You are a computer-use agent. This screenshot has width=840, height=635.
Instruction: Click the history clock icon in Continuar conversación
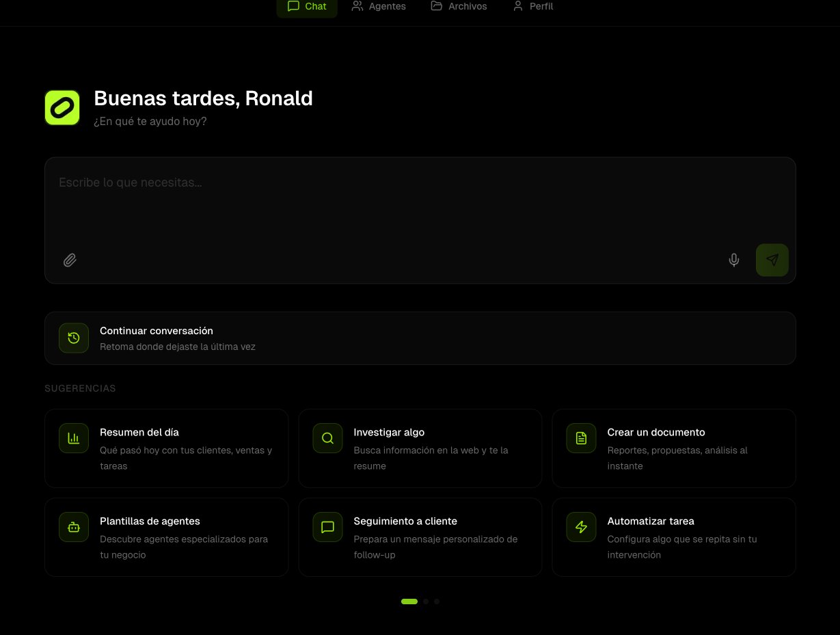pos(74,338)
